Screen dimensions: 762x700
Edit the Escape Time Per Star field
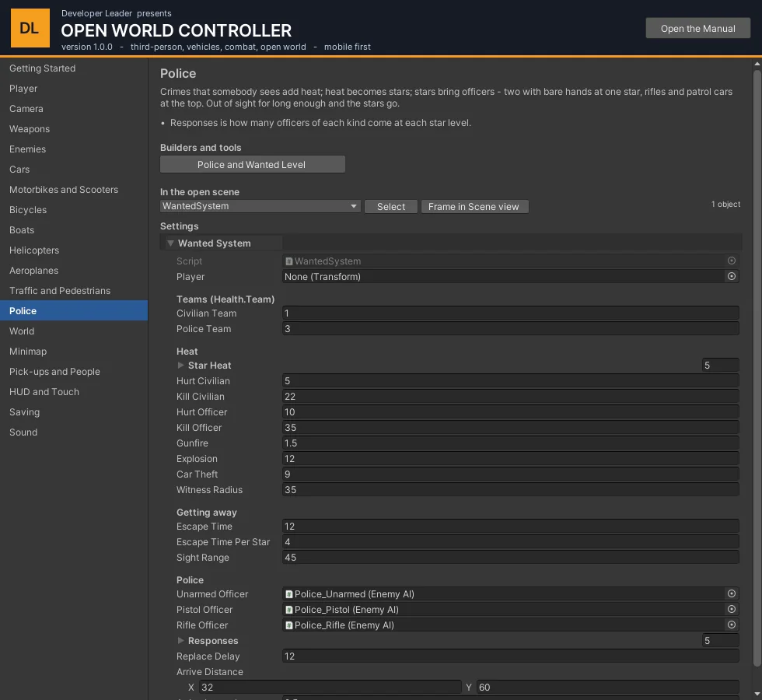510,541
